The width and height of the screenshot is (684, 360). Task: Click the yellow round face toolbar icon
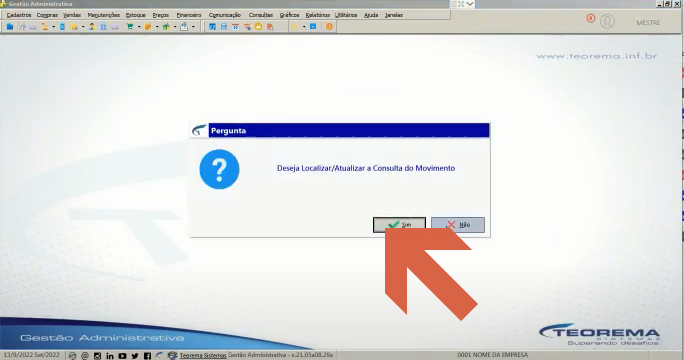point(258,27)
